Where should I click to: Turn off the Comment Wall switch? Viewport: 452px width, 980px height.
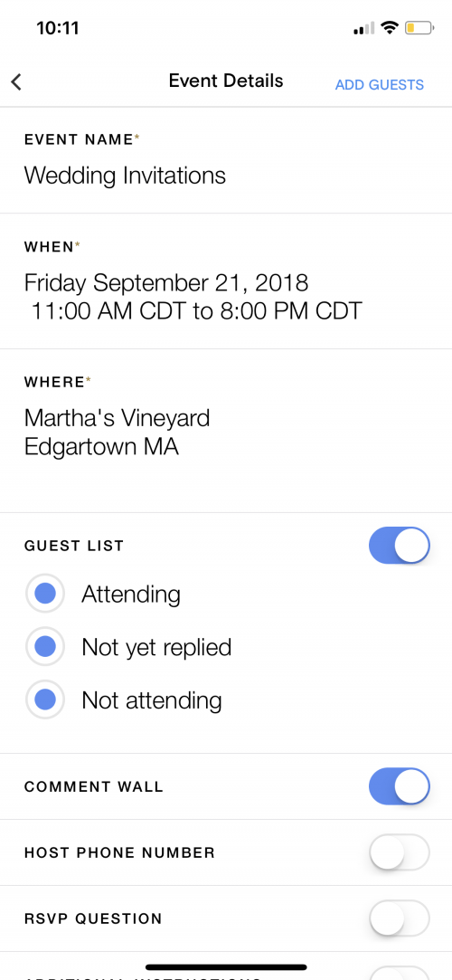[400, 786]
